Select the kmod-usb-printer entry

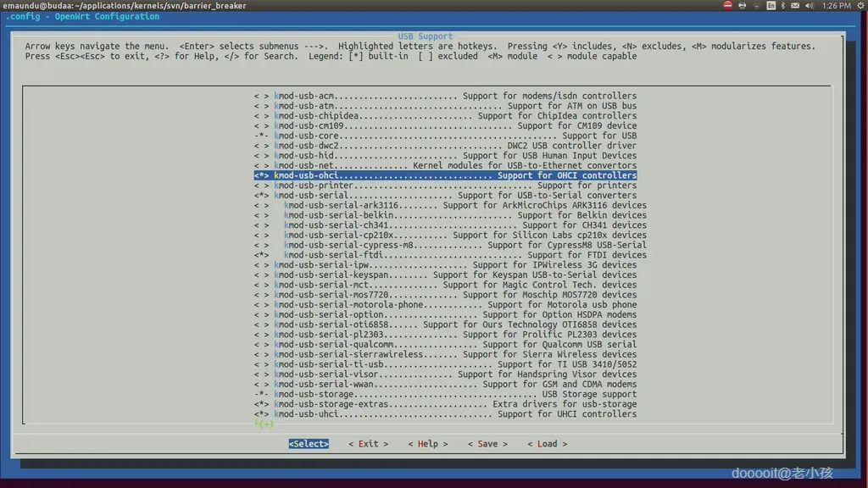pos(445,186)
